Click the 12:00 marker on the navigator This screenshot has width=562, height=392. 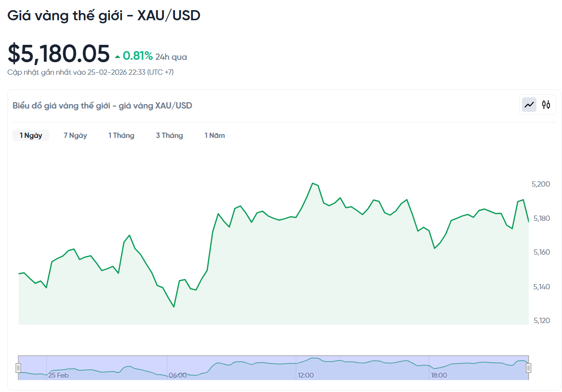(307, 375)
